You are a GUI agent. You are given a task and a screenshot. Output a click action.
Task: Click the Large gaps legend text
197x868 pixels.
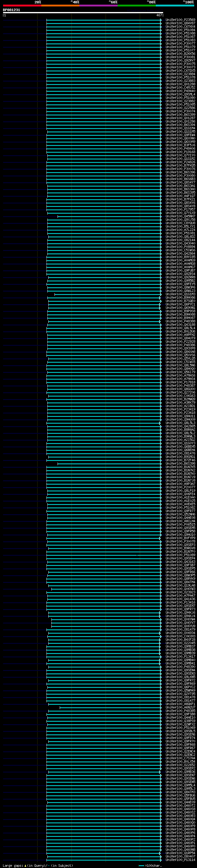click(x=37, y=866)
